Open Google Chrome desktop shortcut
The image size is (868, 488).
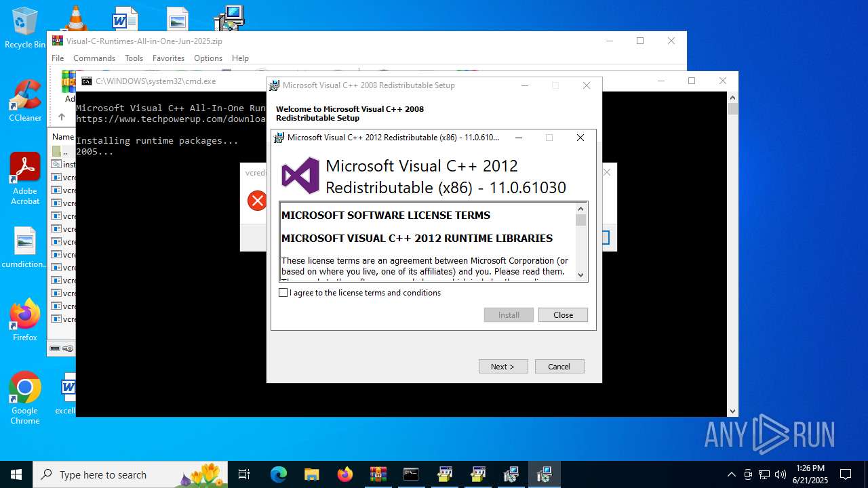(25, 398)
